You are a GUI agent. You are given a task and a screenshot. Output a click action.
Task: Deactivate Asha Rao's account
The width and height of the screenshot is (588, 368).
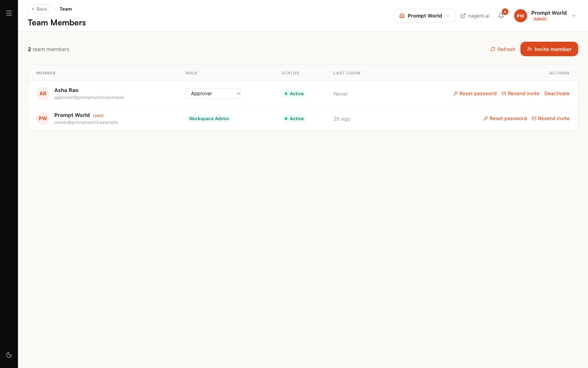tap(557, 94)
